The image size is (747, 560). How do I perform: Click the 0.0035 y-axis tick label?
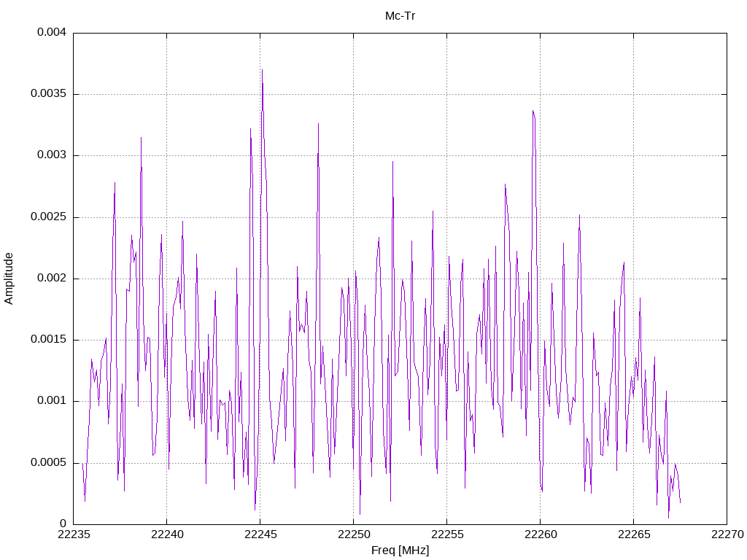[x=49, y=94]
